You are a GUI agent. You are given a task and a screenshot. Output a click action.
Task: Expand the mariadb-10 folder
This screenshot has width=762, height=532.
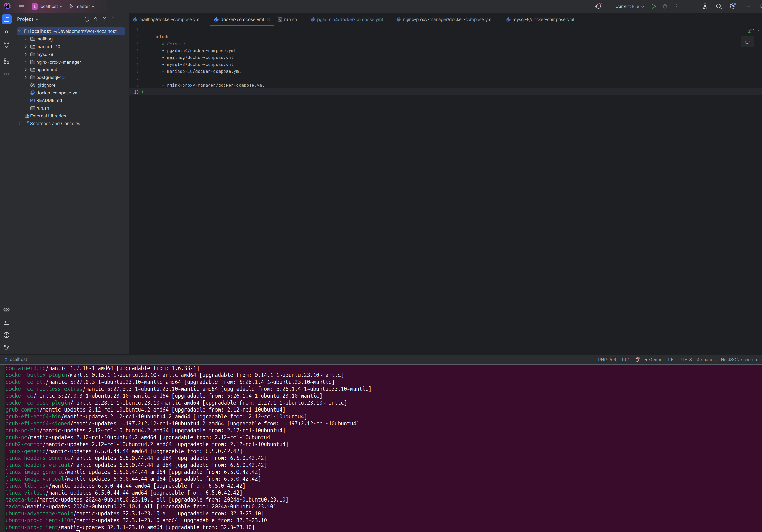point(26,46)
